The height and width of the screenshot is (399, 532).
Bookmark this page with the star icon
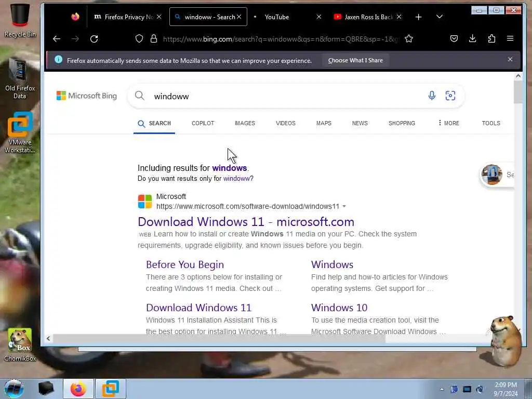pos(409,38)
